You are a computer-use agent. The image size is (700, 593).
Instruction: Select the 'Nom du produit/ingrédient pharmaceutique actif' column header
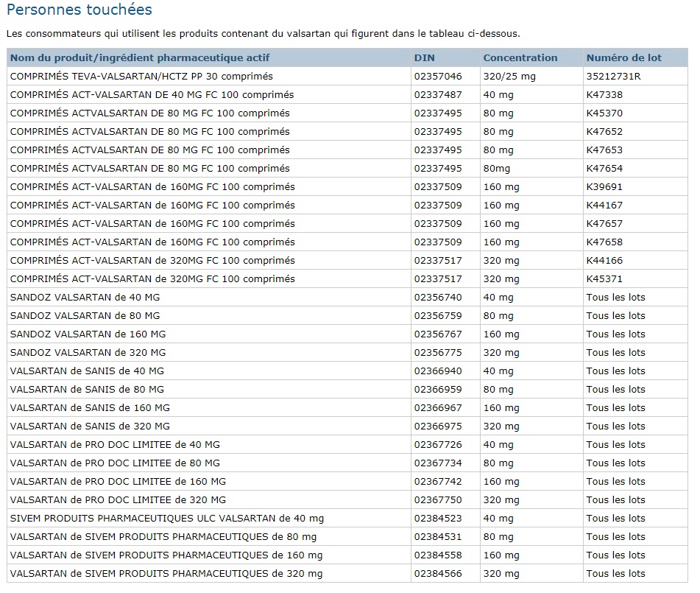point(140,57)
